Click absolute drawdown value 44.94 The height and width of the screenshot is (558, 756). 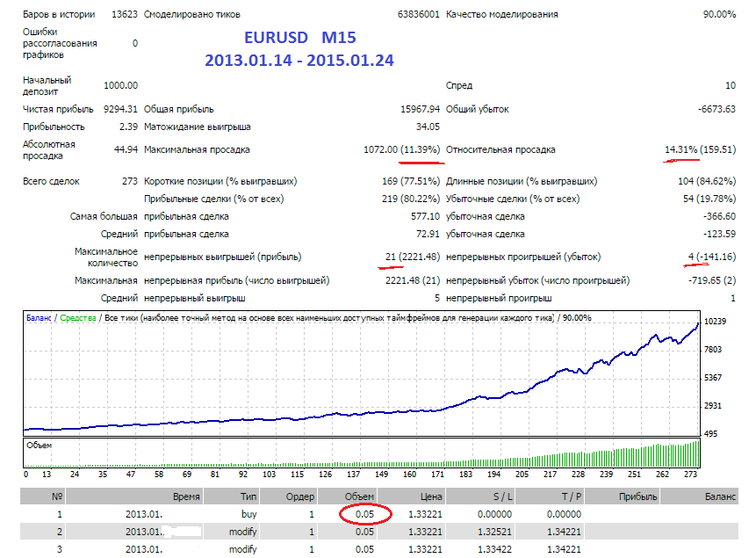coord(126,149)
